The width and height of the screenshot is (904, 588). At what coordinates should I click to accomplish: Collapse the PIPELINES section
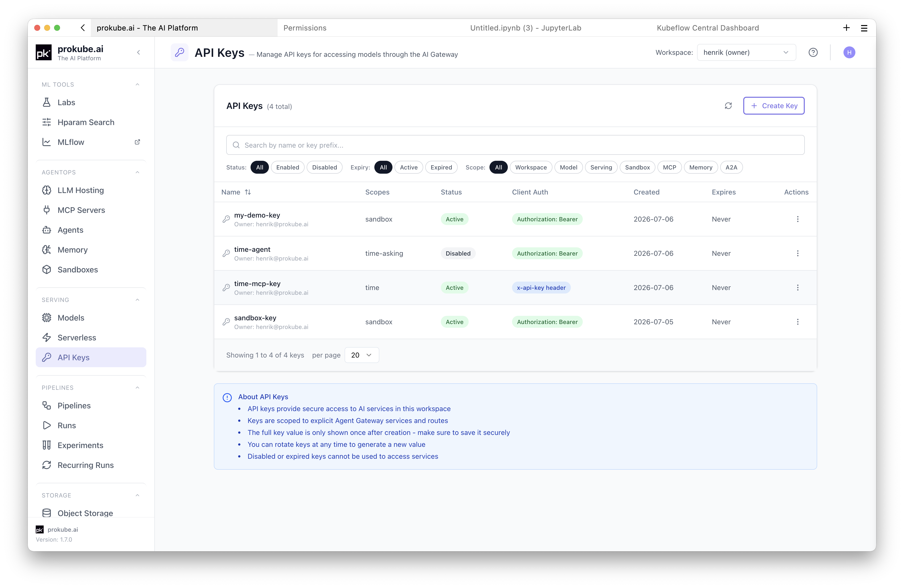click(x=137, y=388)
